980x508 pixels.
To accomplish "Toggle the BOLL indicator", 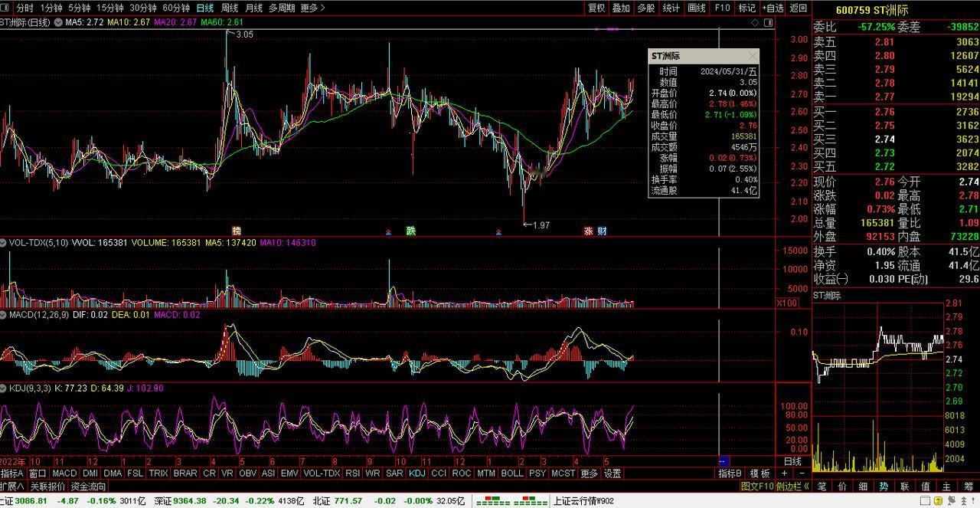I will click(x=511, y=474).
